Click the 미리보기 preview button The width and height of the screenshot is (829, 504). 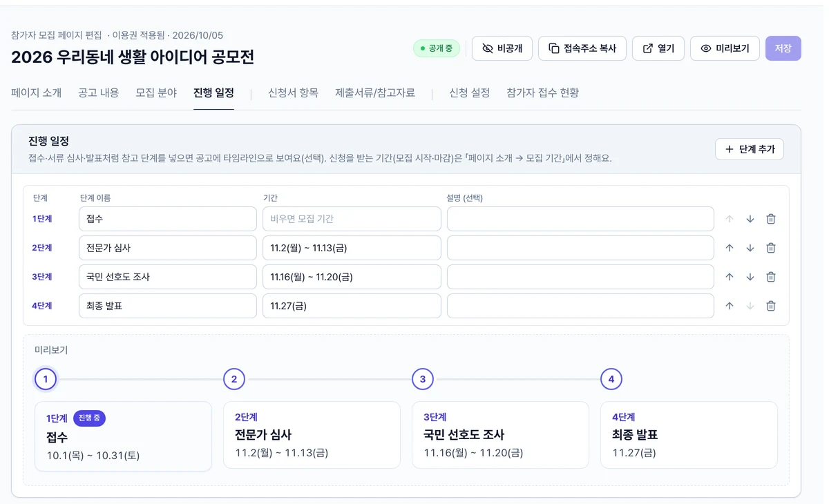[725, 48]
